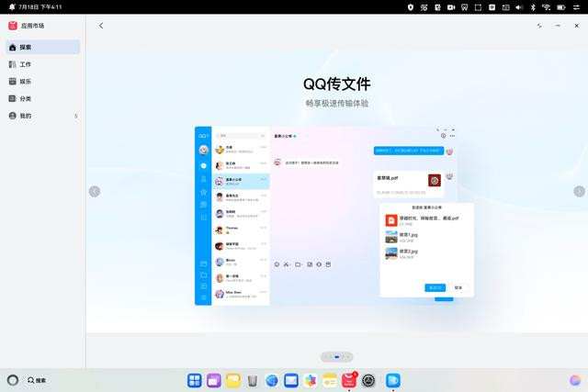Open the blue app right of the dock divider
The image size is (588, 392).
pos(393,380)
